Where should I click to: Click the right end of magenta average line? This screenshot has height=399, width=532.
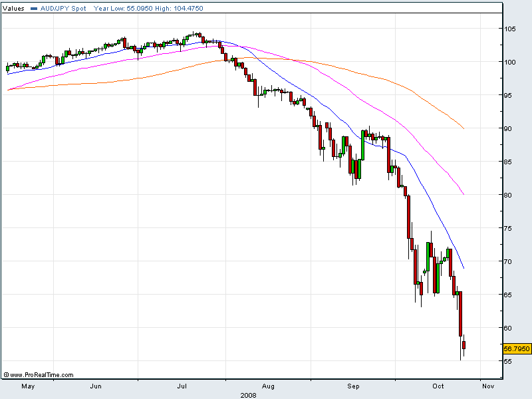463,194
